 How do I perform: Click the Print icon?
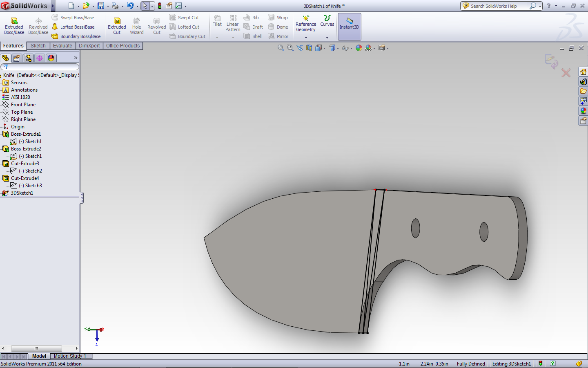(x=115, y=6)
